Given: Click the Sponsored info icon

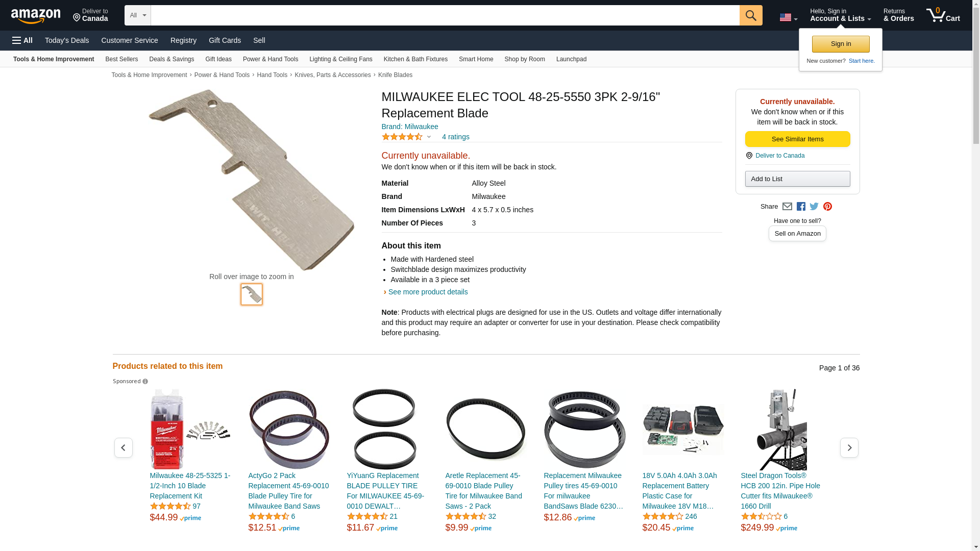Looking at the screenshot, I should [145, 382].
